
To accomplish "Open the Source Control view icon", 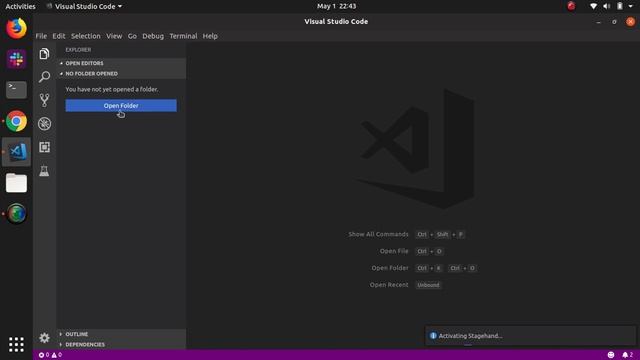I will [x=44, y=100].
